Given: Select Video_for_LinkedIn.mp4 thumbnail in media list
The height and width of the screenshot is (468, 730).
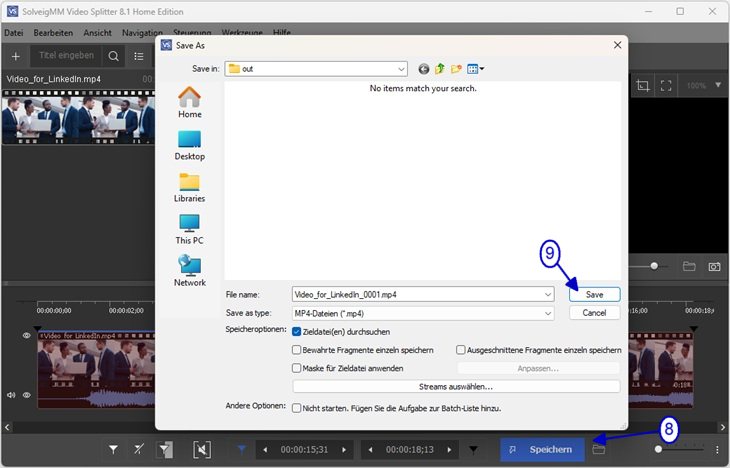Looking at the screenshot, I should pos(78,117).
